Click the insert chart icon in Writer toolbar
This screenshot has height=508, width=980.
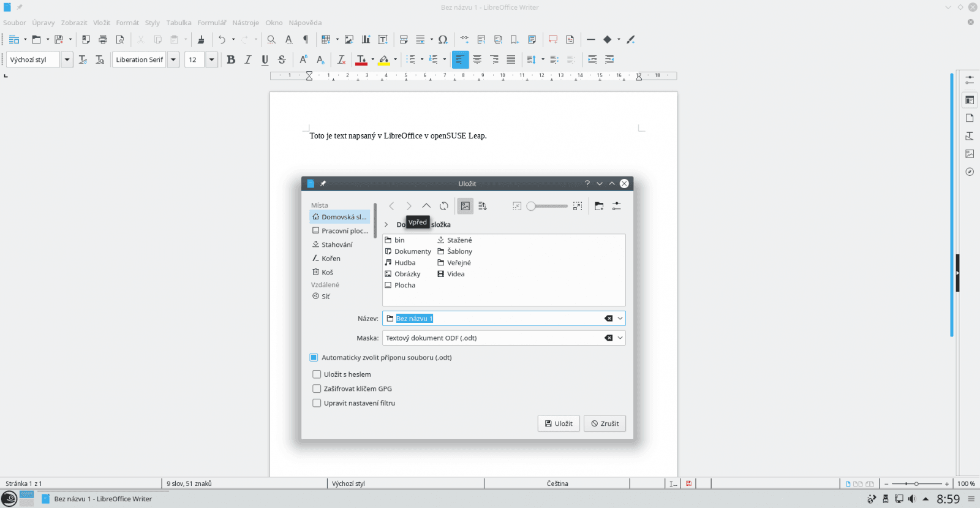click(366, 39)
